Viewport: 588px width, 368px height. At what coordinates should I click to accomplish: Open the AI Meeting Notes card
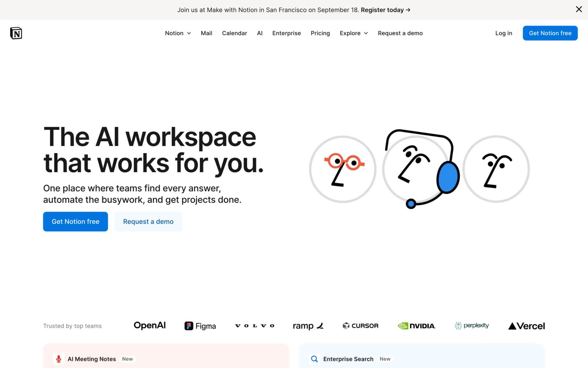coord(166,356)
